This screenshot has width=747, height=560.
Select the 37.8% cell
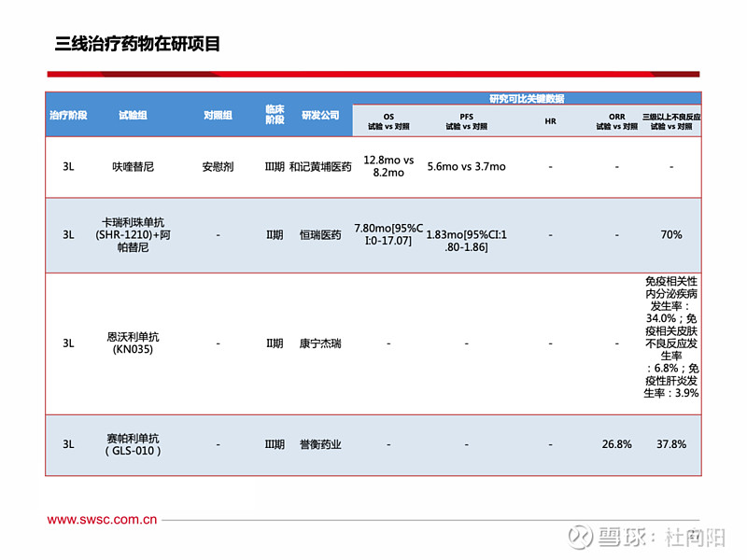click(x=671, y=444)
